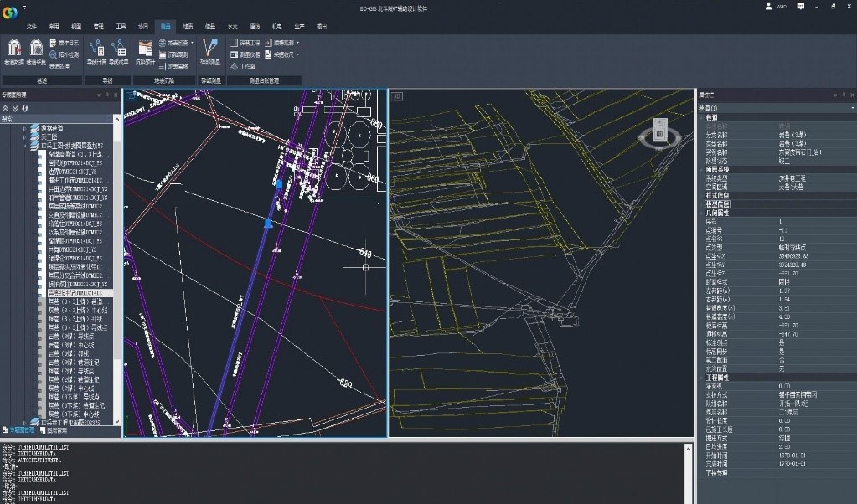Viewport: 857px width, 504px height.
Task: Click the user account icon
Action: (x=768, y=7)
